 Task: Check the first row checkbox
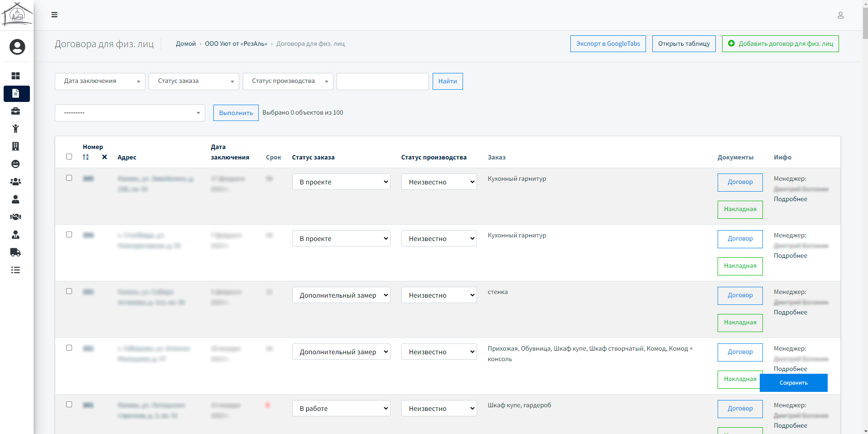69,178
